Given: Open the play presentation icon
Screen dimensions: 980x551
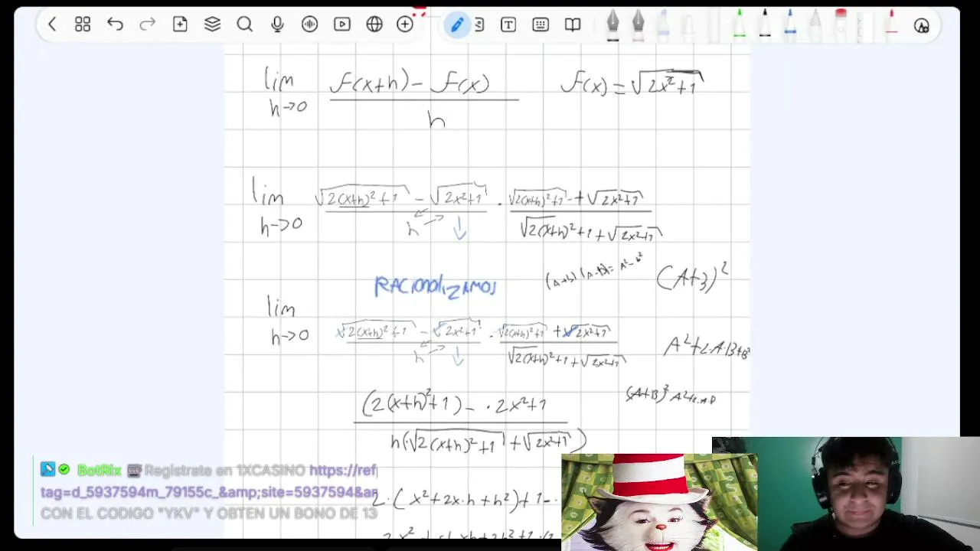Looking at the screenshot, I should click(342, 24).
